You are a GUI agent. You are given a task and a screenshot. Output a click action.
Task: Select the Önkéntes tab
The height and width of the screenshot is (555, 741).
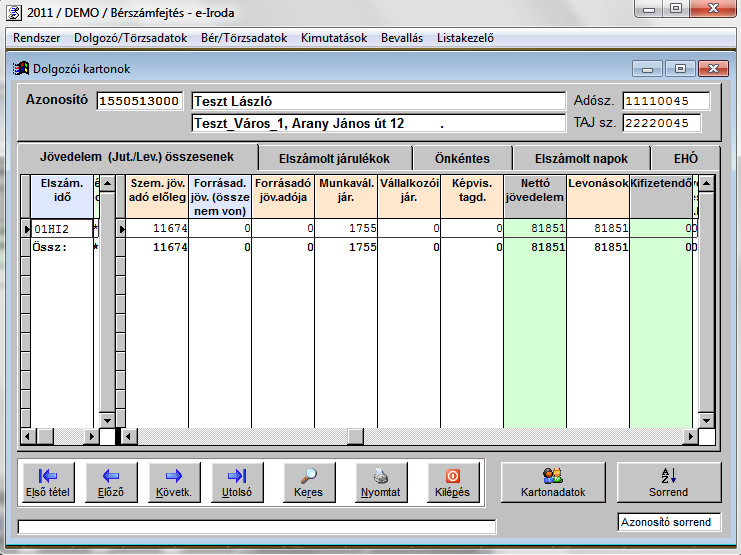[462, 158]
